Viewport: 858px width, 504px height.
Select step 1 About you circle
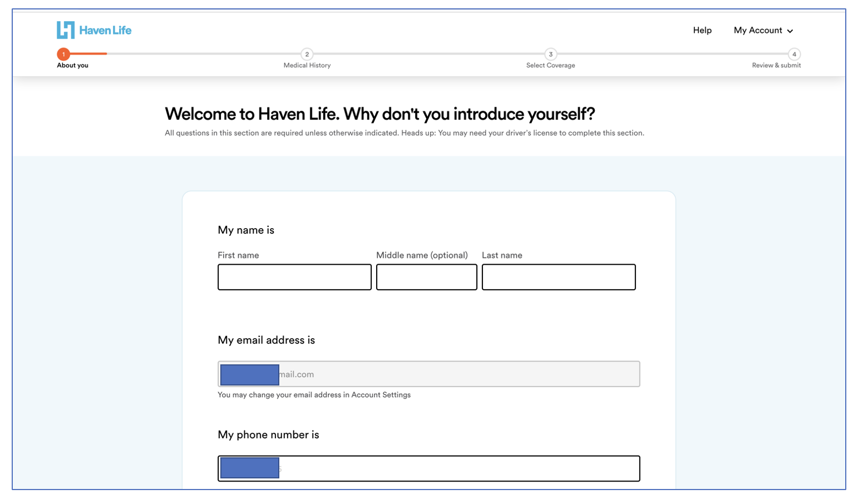(x=63, y=54)
